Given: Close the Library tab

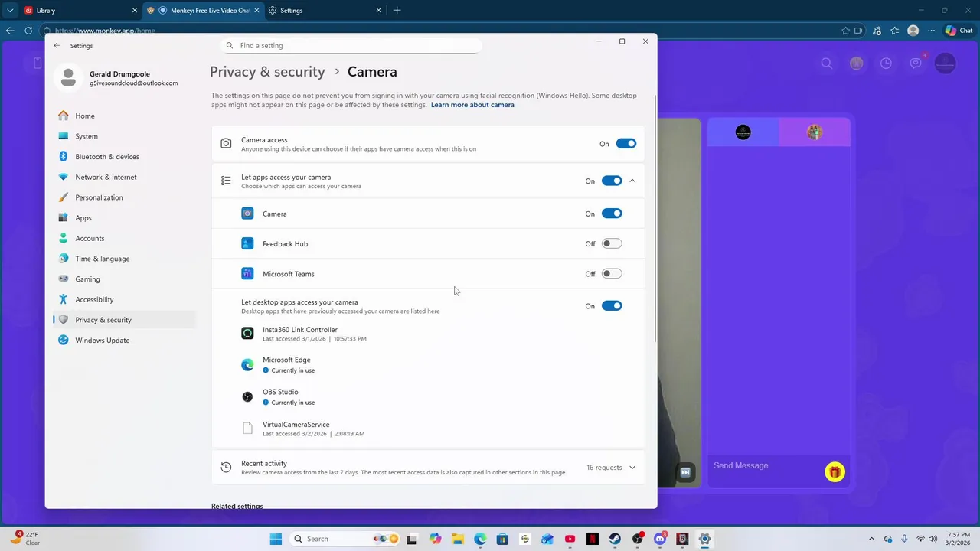Looking at the screenshot, I should [x=135, y=11].
